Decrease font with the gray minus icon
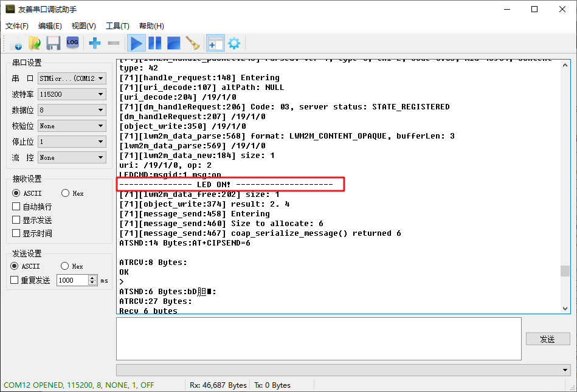This screenshot has height=392, width=577. 113,43
